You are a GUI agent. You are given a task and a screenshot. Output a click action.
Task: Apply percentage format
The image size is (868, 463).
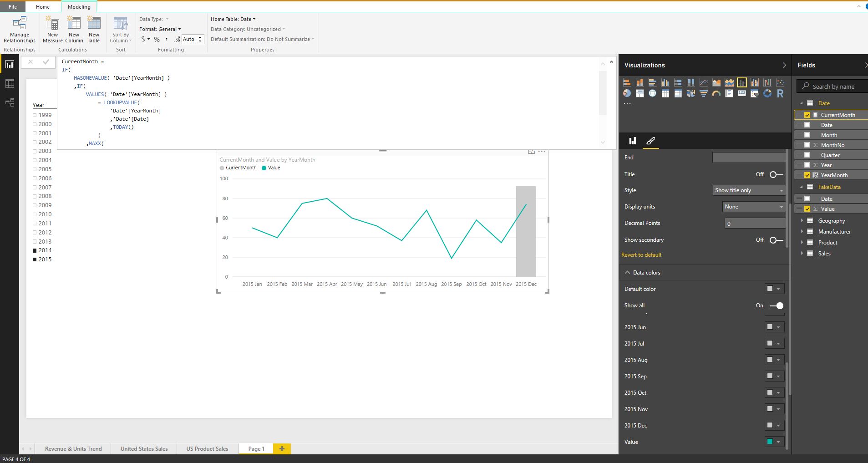click(157, 40)
